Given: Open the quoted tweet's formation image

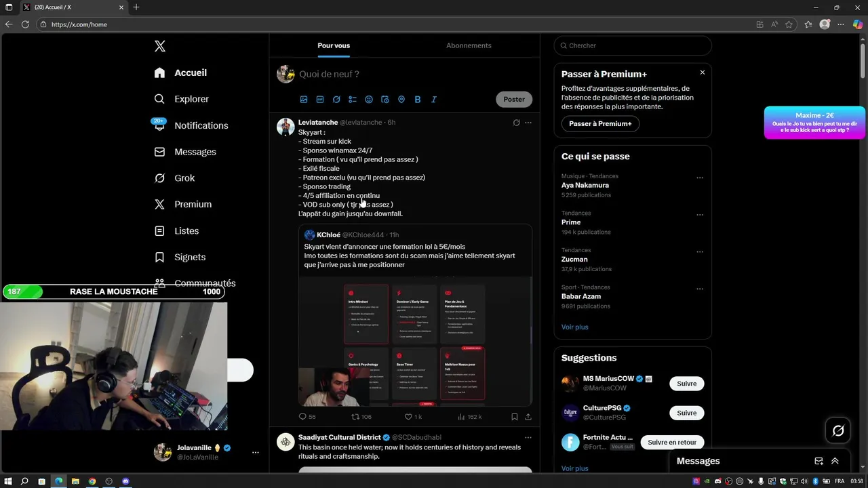Looking at the screenshot, I should point(415,341).
